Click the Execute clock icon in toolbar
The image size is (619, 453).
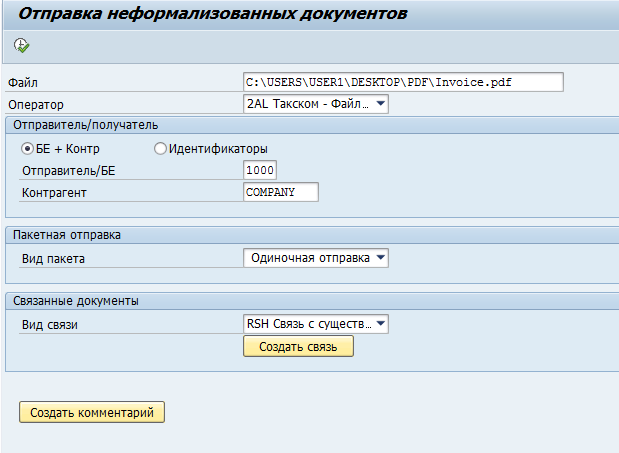click(22, 46)
